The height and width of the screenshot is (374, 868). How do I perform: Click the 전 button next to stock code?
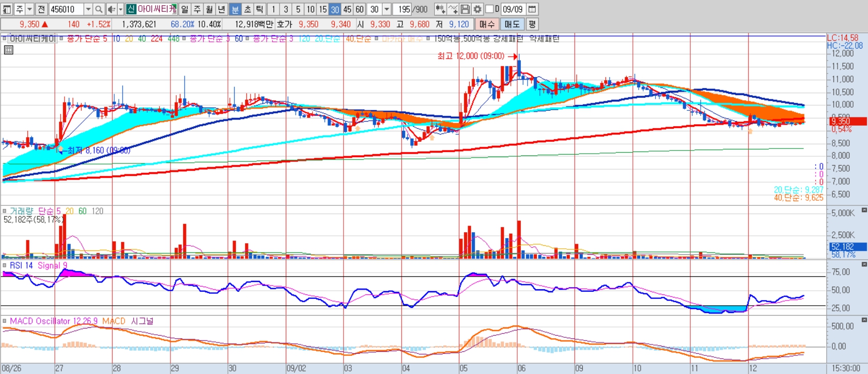tap(41, 9)
